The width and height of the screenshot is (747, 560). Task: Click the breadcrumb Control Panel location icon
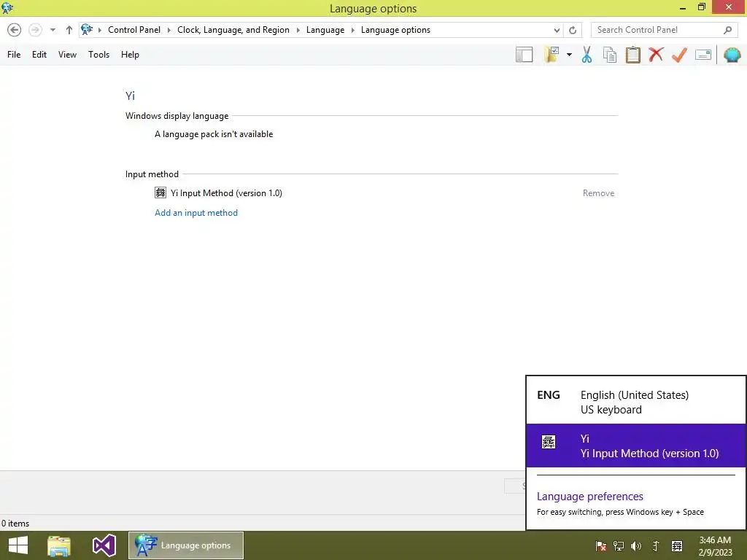click(87, 29)
